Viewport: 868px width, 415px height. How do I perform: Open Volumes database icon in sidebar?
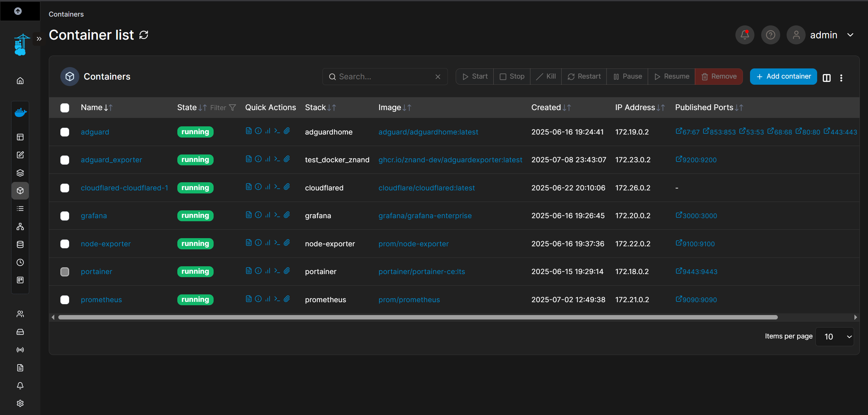pyautogui.click(x=20, y=244)
